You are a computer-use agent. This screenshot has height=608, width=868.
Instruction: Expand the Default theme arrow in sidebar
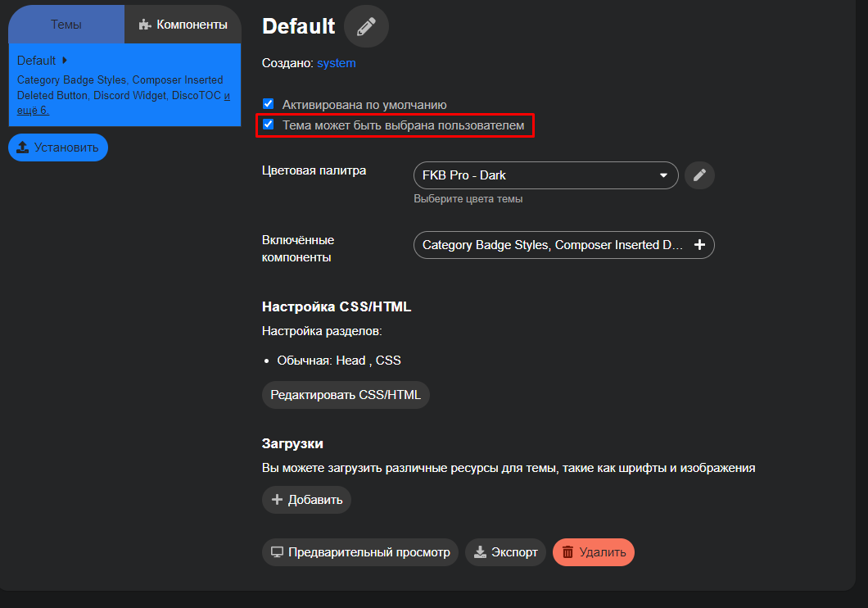[65, 60]
